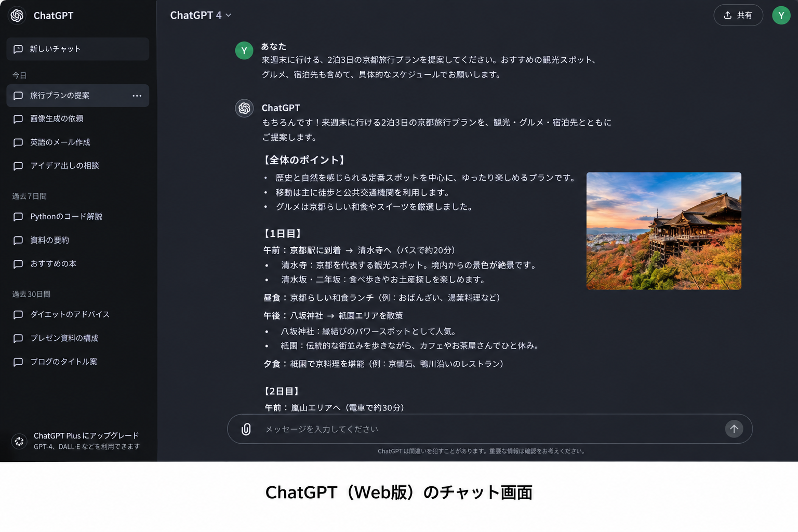Click the 過去30日間 section label
This screenshot has height=532, width=798.
(31, 295)
